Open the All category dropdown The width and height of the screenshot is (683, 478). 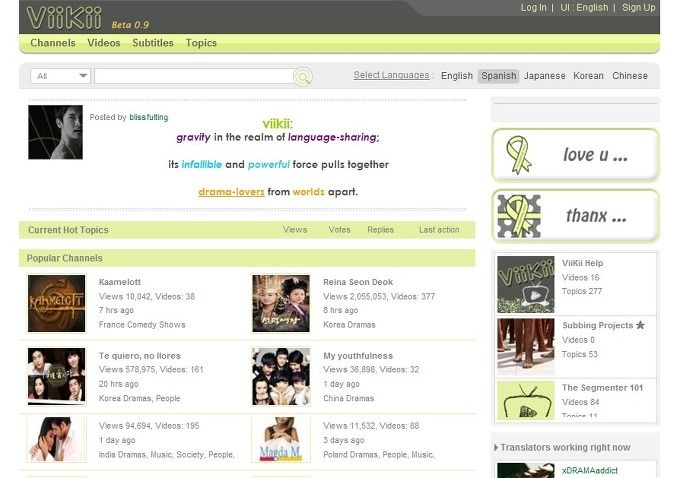61,76
